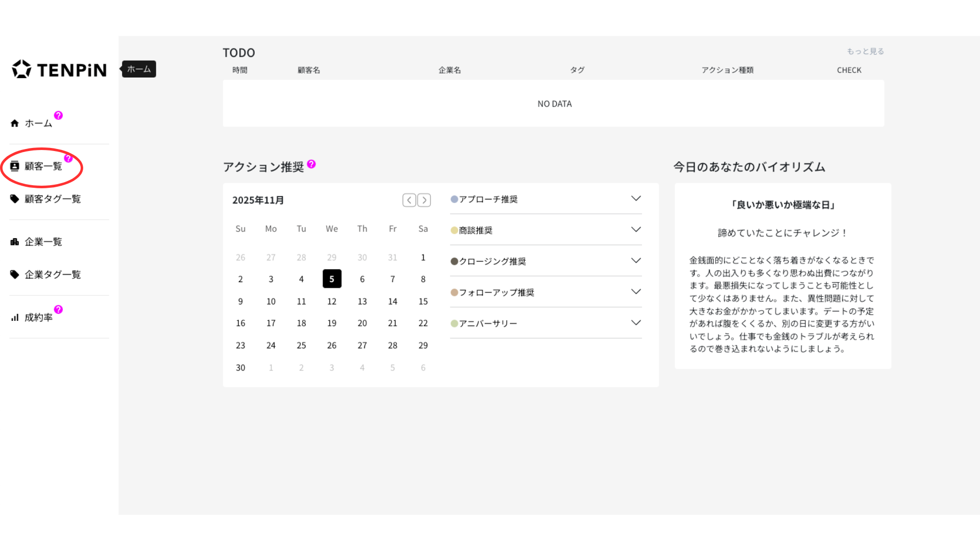
Task: Click the 企業一覧 building icon
Action: (x=14, y=242)
